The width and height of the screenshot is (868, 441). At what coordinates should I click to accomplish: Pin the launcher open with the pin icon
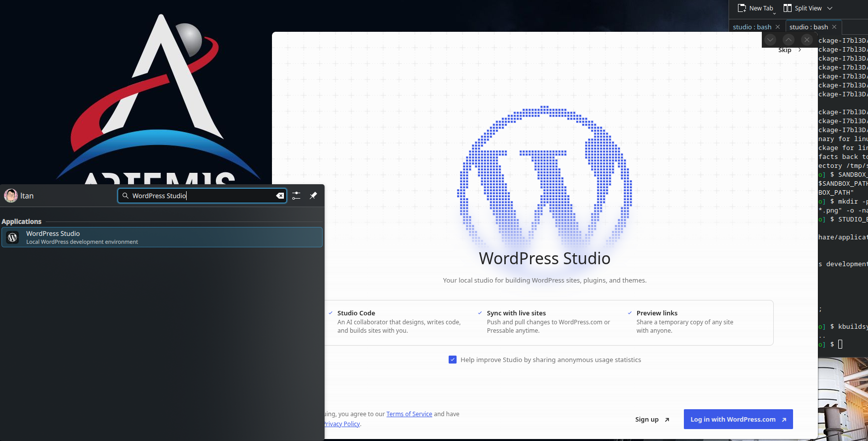(x=313, y=196)
